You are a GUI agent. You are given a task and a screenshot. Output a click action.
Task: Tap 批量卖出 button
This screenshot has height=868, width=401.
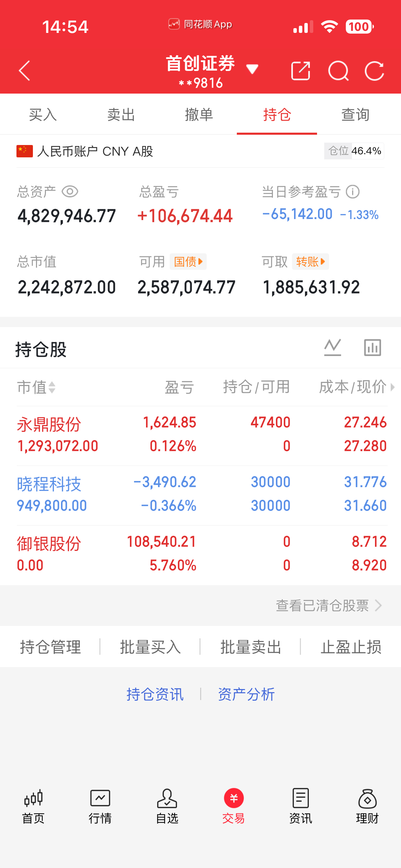(x=251, y=647)
